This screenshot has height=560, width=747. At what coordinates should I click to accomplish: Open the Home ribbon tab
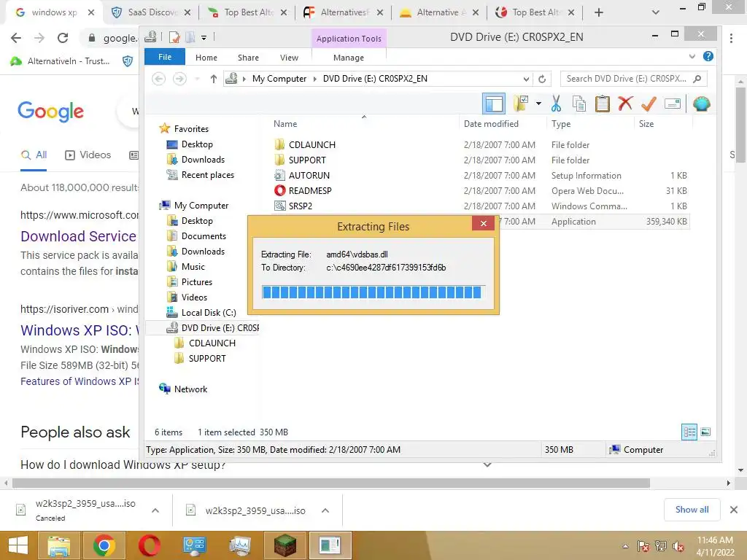tap(206, 58)
